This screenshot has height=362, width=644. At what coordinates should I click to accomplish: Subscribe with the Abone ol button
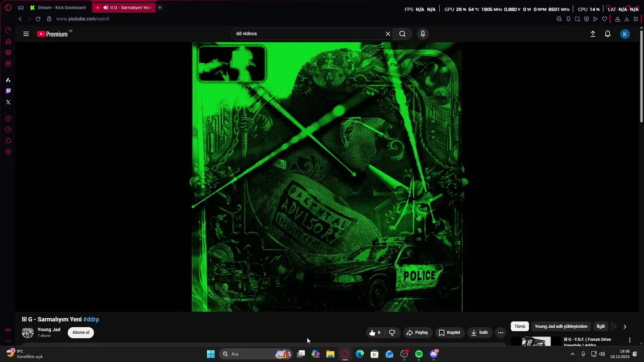click(80, 332)
